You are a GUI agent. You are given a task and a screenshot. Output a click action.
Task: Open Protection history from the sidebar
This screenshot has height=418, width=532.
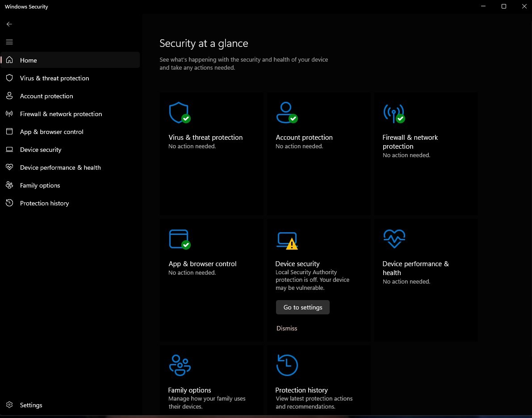70,203
